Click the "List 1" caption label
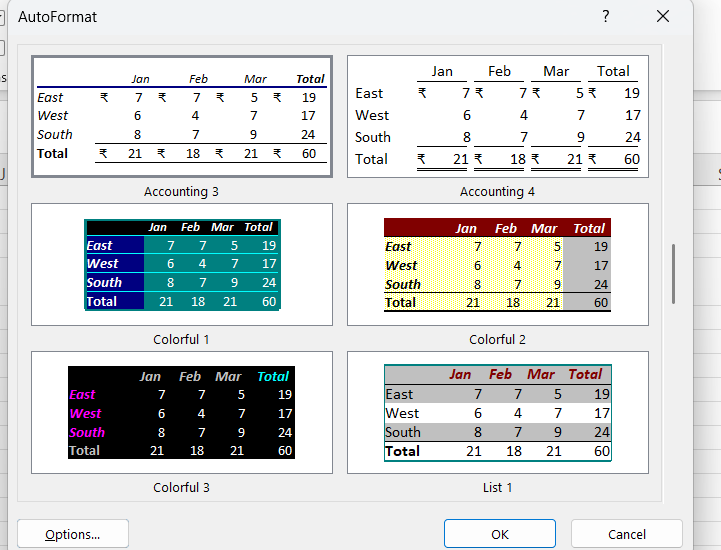The width and height of the screenshot is (721, 550). pyautogui.click(x=497, y=487)
